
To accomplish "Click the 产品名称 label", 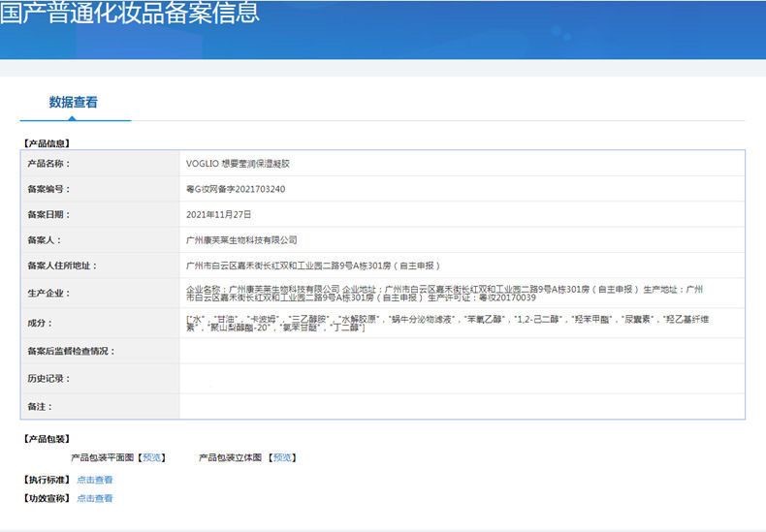I will coord(48,164).
